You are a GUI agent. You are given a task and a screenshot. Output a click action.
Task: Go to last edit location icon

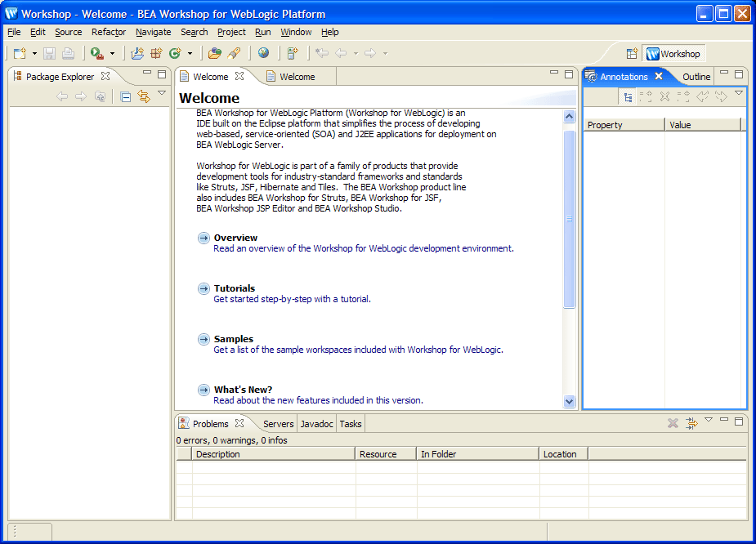click(322, 53)
